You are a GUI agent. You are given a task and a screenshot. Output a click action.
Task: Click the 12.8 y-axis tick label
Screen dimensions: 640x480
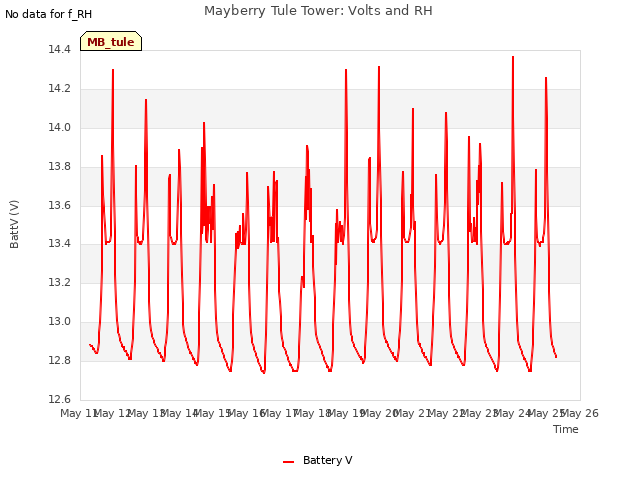pyautogui.click(x=60, y=360)
